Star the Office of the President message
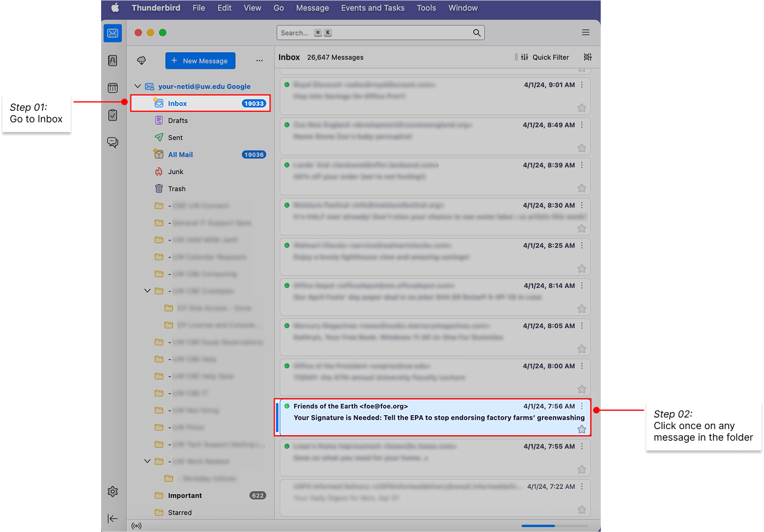 (582, 389)
